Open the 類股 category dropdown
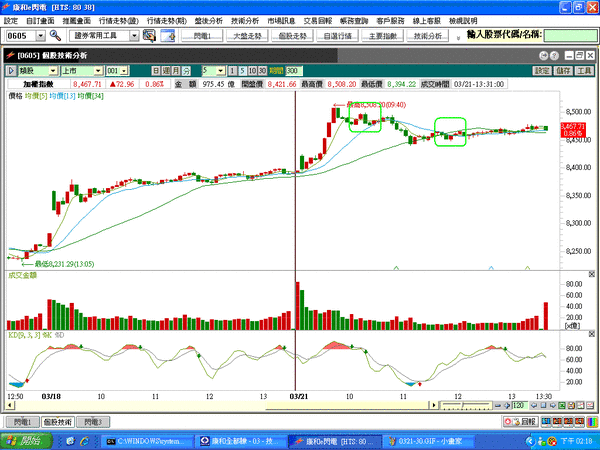The image size is (600, 450). [x=53, y=71]
